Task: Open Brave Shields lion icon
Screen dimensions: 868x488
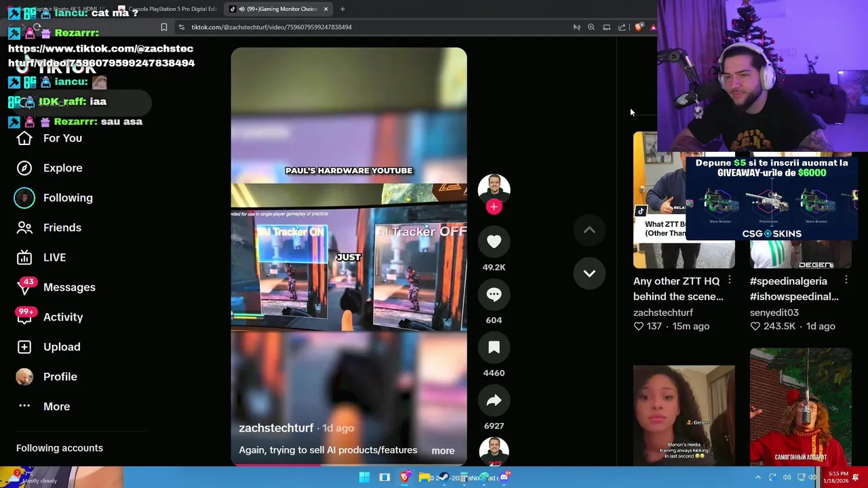Action: (638, 27)
